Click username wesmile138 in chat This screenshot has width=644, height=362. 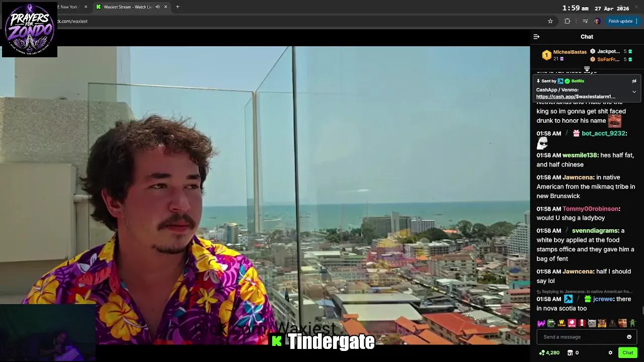coord(580,155)
